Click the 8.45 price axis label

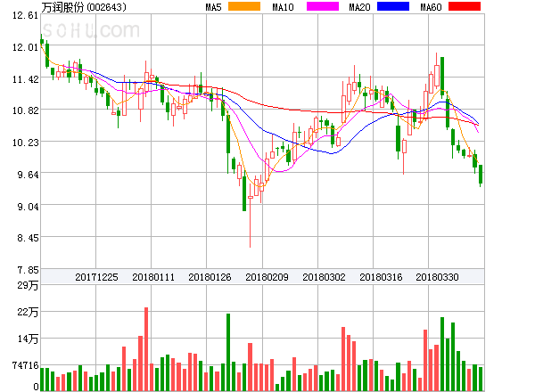[28, 238]
